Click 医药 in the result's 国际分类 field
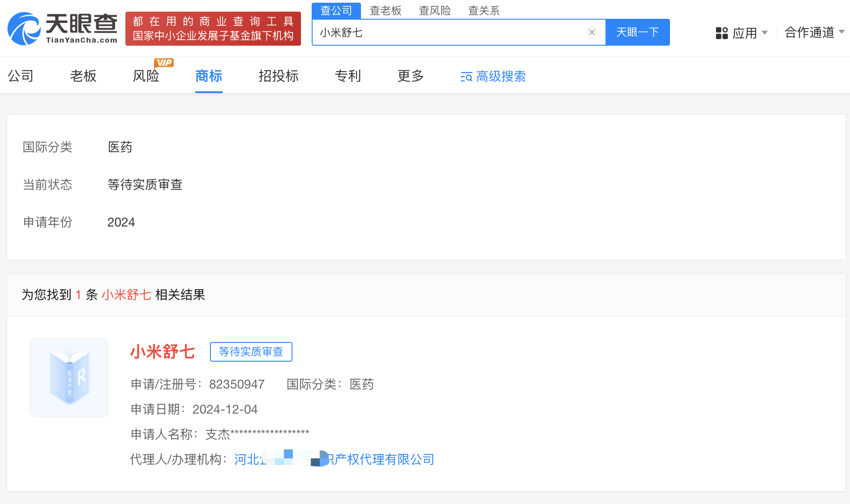Image resolution: width=850 pixels, height=504 pixels. [x=362, y=384]
